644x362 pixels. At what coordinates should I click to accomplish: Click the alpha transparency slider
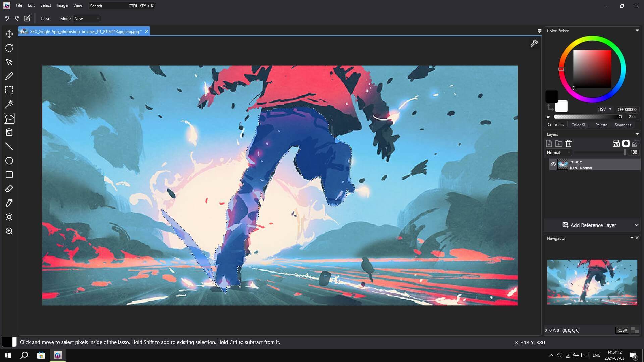pos(588,117)
